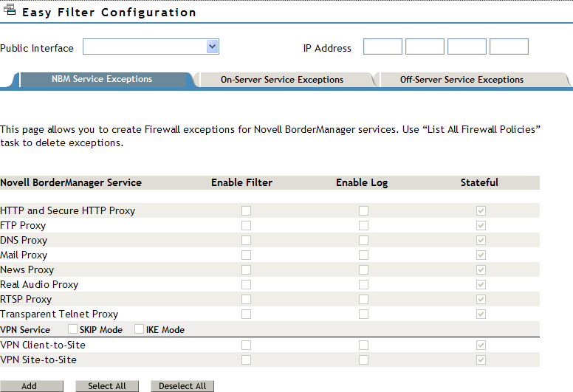Click the third IP Address octet field
The height and width of the screenshot is (392, 573).
pos(467,47)
